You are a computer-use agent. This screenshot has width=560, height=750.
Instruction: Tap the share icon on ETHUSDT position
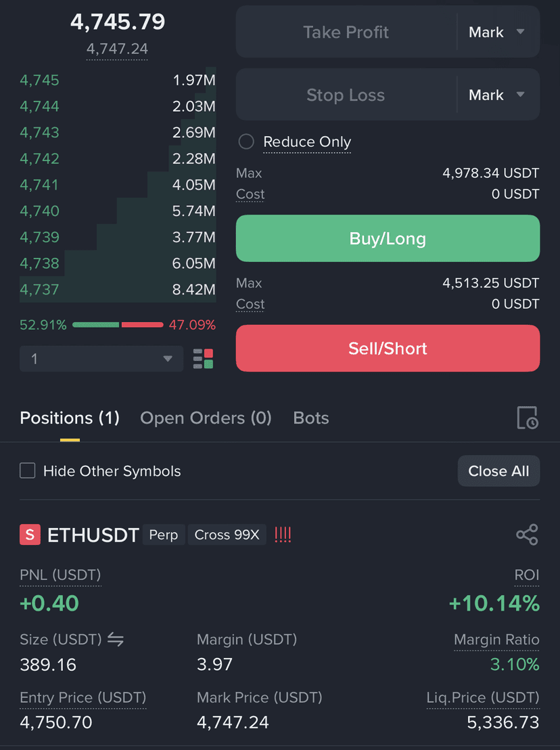[x=527, y=535]
